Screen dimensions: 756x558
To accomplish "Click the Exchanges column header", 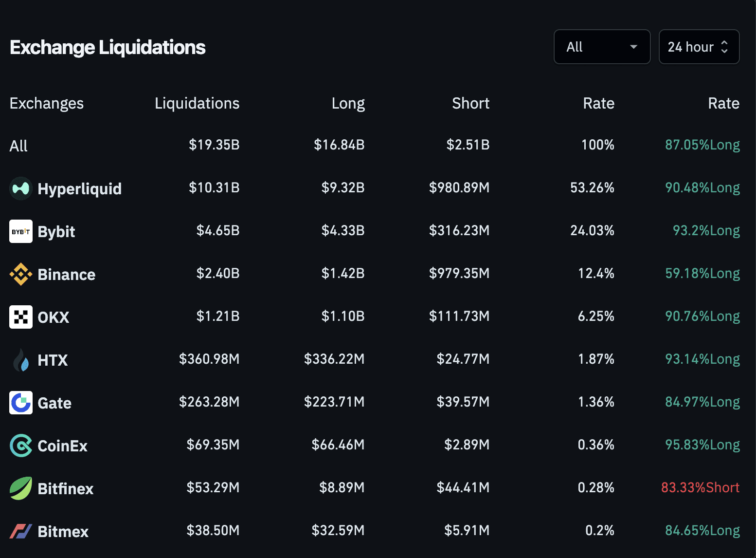I will pos(47,103).
